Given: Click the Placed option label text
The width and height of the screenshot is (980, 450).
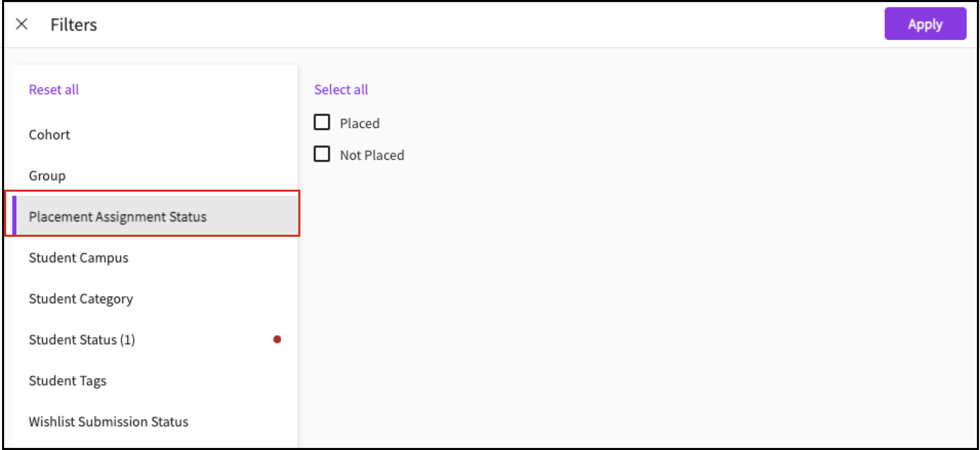Looking at the screenshot, I should point(360,124).
